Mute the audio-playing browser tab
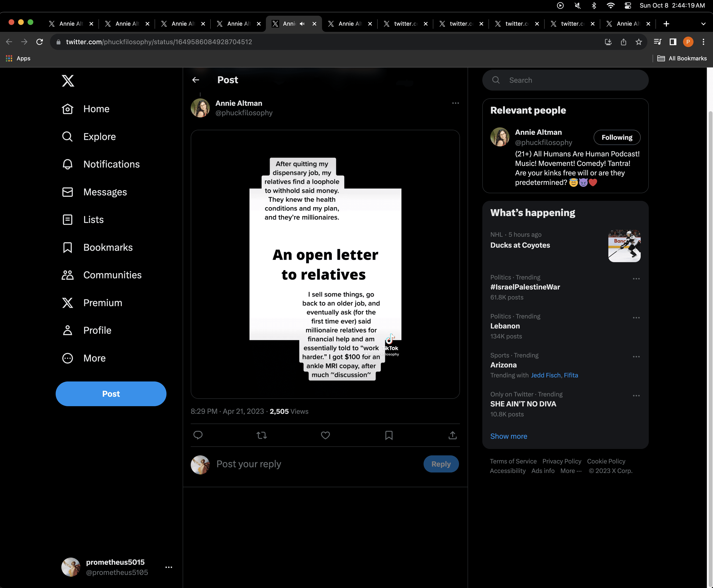 [302, 24]
